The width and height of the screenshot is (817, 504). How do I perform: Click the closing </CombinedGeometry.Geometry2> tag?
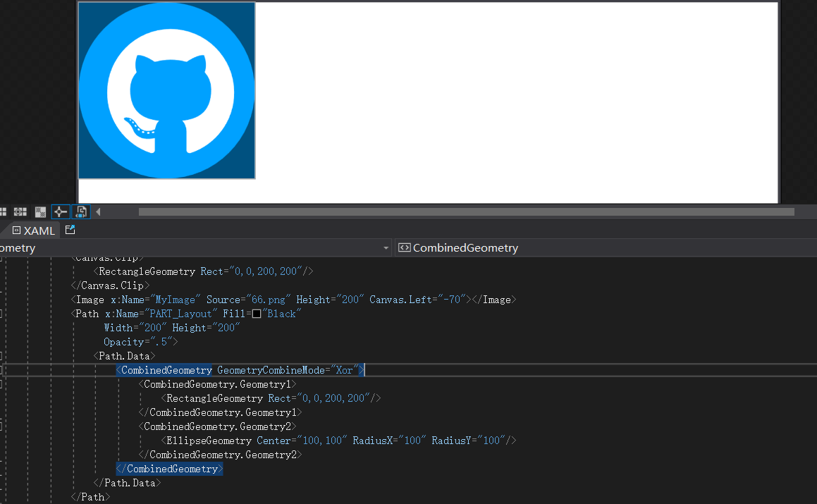point(221,455)
